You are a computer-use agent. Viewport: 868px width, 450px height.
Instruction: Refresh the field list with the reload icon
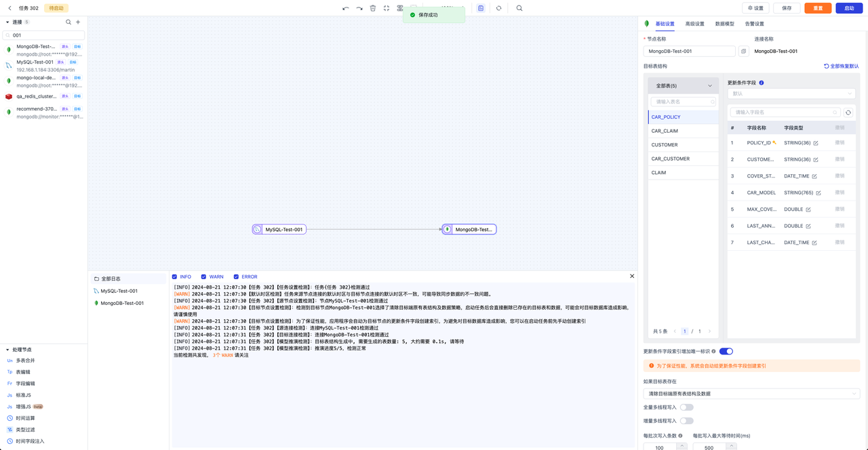point(848,112)
